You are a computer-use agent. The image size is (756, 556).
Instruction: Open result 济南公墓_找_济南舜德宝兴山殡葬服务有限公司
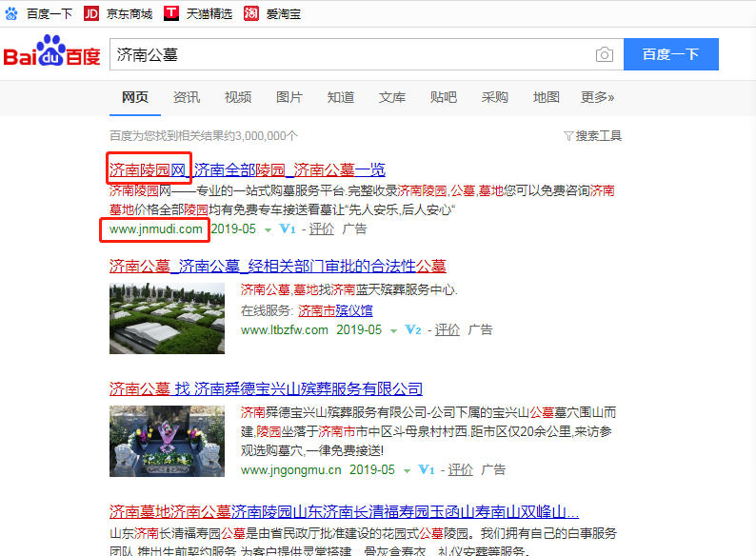point(267,388)
